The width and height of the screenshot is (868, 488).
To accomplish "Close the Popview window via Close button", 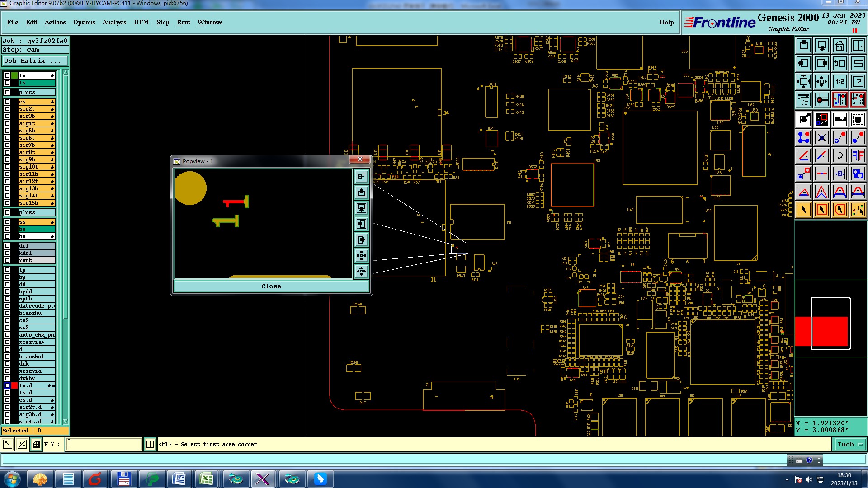I will point(271,286).
